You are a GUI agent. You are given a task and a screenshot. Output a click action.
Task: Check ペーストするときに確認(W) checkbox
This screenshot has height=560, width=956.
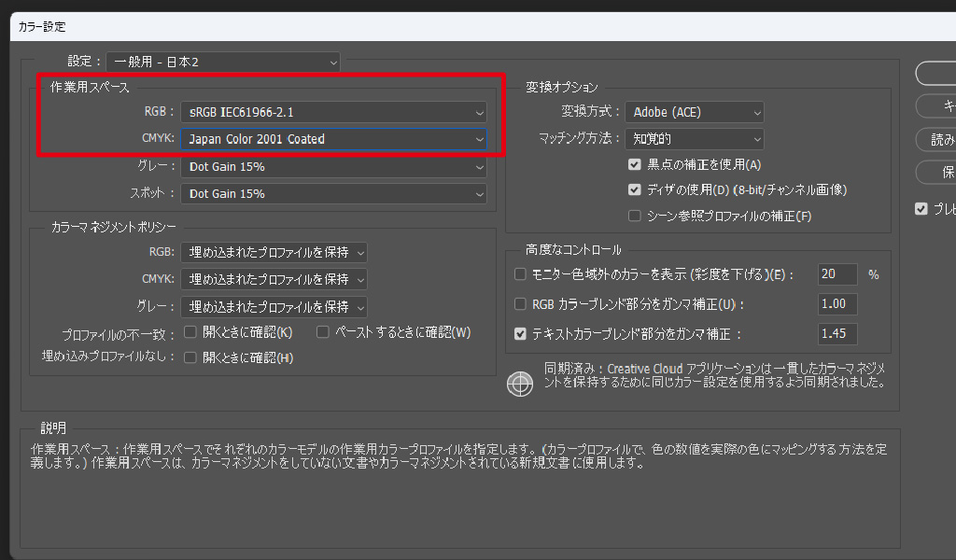[323, 331]
